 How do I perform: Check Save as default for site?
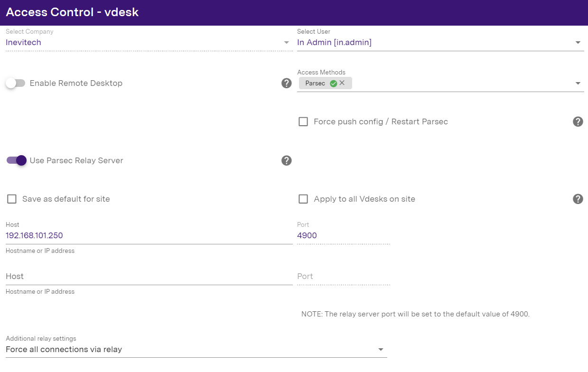11,199
